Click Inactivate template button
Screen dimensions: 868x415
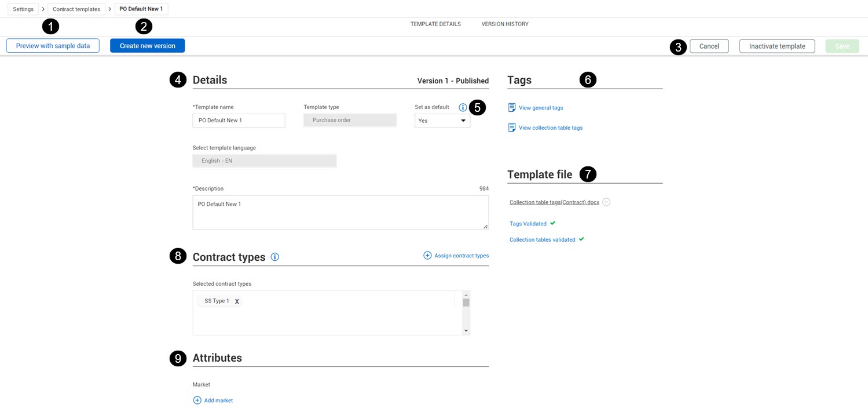click(777, 46)
